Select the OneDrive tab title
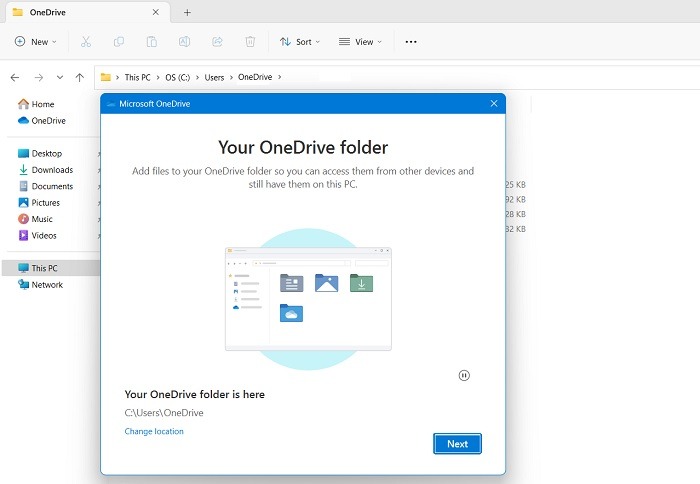The height and width of the screenshot is (484, 700). [48, 13]
